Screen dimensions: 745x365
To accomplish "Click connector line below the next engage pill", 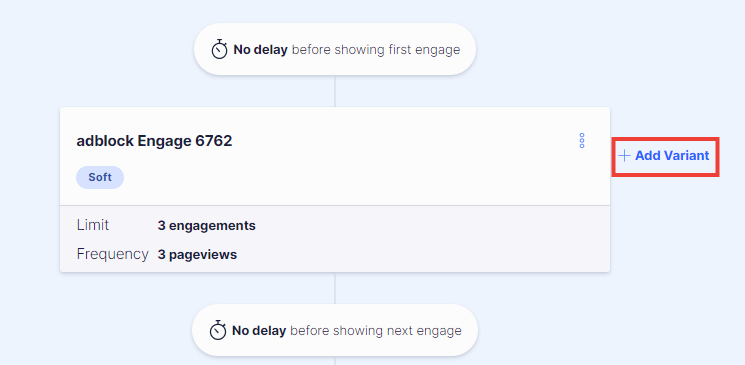I will [335, 360].
